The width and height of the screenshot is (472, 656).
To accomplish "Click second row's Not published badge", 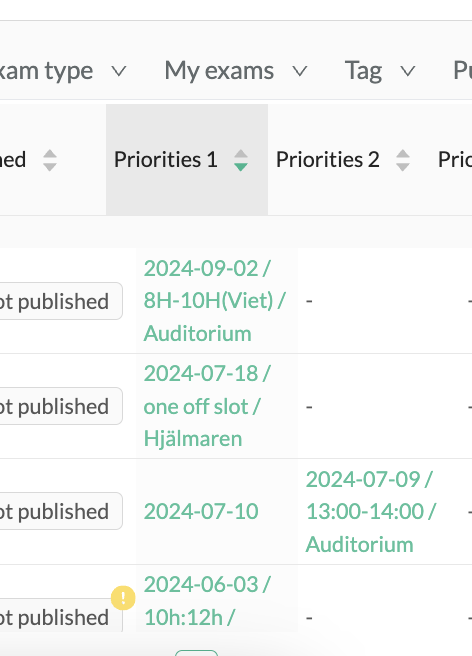I will pos(60,406).
